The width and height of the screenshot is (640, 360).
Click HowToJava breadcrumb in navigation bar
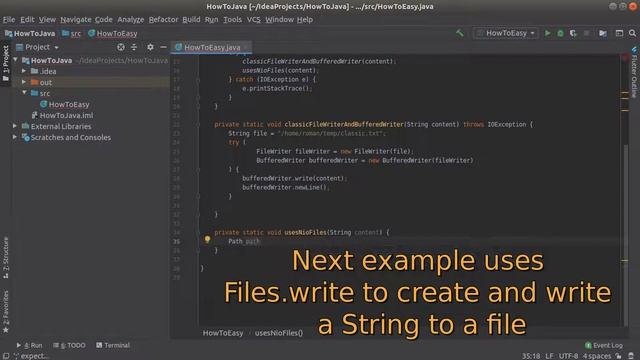pyautogui.click(x=30, y=33)
